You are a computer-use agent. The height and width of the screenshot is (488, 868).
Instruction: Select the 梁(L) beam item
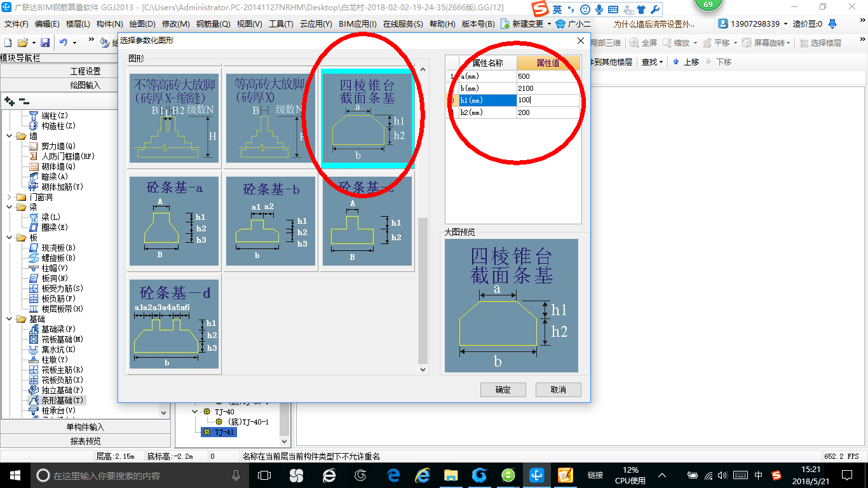pyautogui.click(x=50, y=217)
